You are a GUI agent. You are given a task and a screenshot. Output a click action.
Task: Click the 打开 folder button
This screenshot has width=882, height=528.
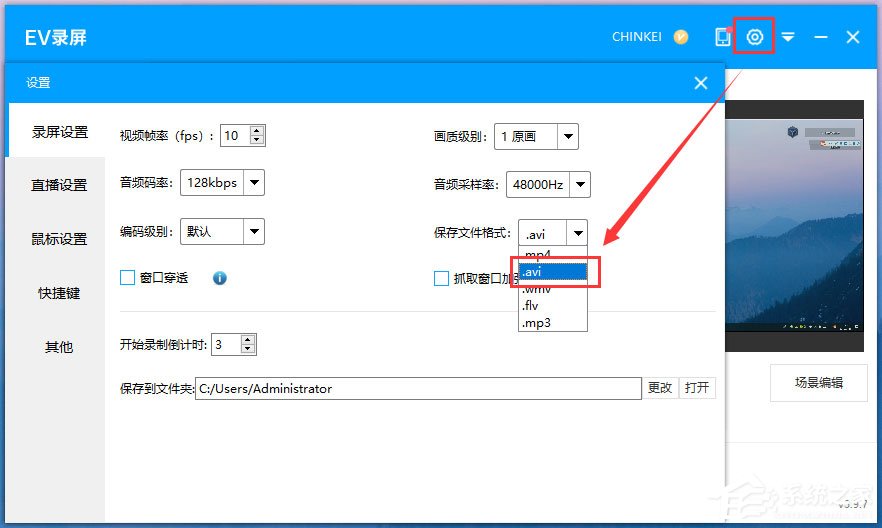pyautogui.click(x=697, y=388)
